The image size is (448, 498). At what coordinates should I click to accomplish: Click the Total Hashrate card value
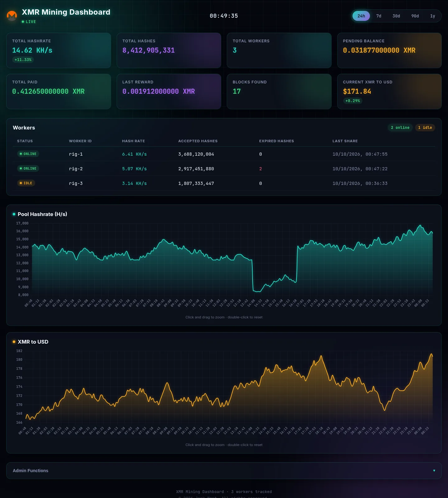pos(32,50)
